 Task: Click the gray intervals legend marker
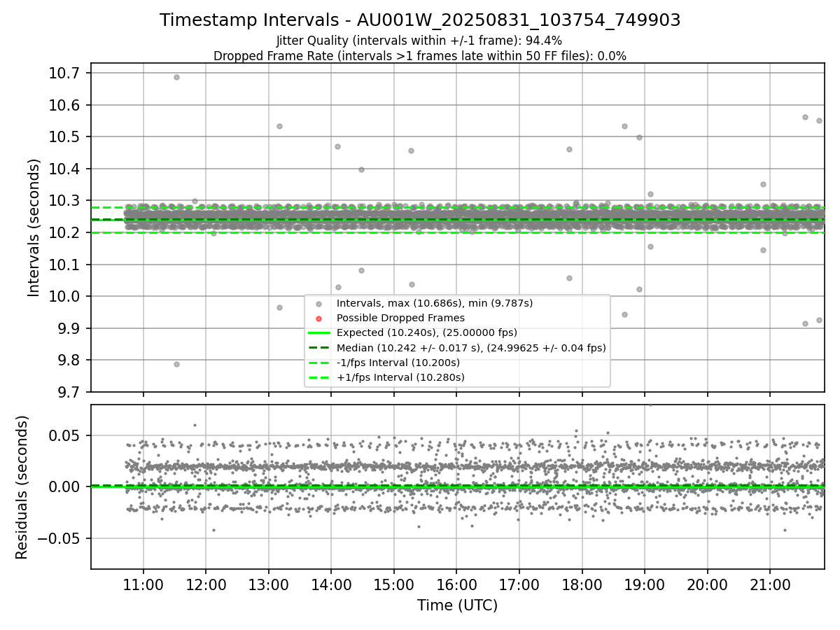(x=318, y=304)
